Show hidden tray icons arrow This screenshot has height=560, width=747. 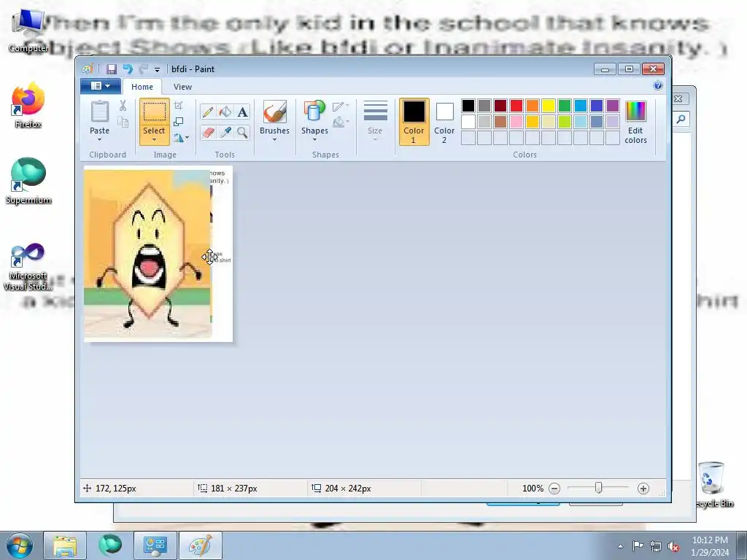click(620, 546)
